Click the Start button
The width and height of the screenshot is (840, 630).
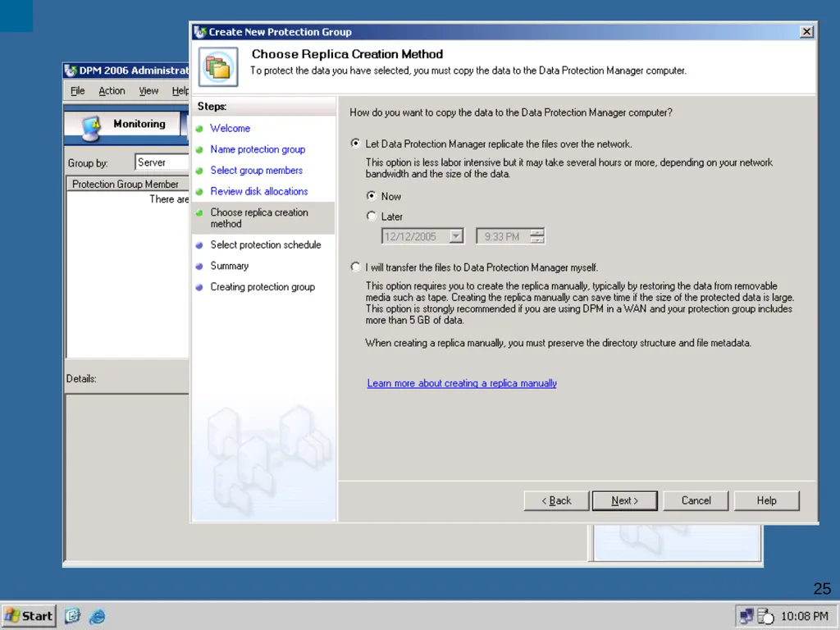click(29, 616)
